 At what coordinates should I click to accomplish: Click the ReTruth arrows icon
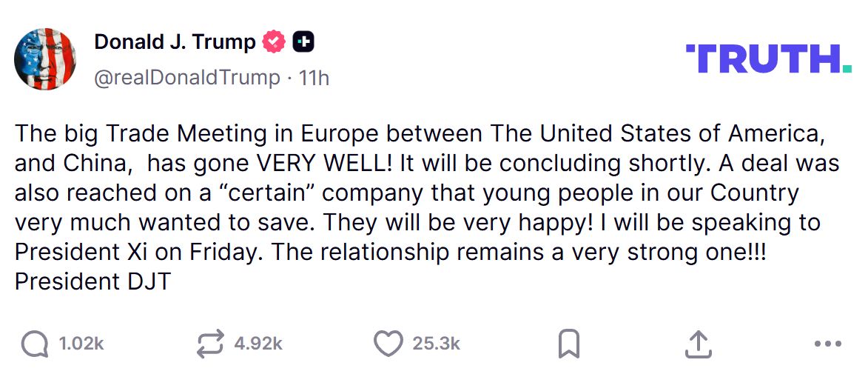pyautogui.click(x=211, y=344)
